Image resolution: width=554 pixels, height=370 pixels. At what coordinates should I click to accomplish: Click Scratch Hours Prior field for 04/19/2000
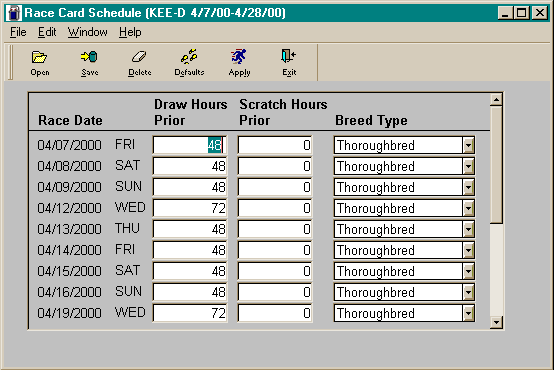pyautogui.click(x=275, y=313)
